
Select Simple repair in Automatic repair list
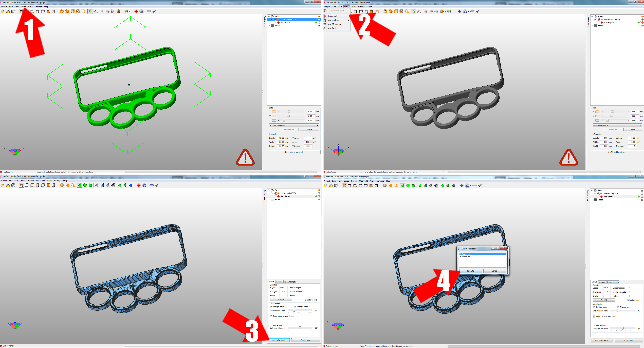[x=465, y=256]
